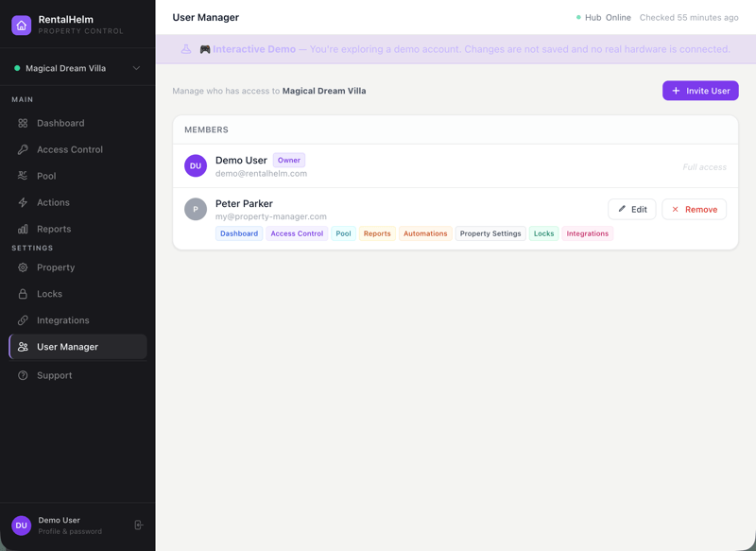Open Integrations via its puzzle icon

point(21,320)
